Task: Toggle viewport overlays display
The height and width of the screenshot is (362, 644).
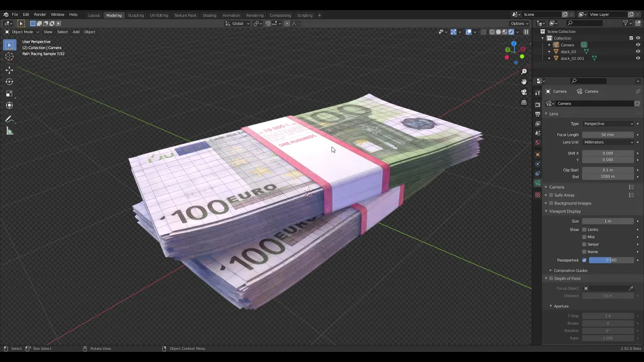Action: point(468,32)
